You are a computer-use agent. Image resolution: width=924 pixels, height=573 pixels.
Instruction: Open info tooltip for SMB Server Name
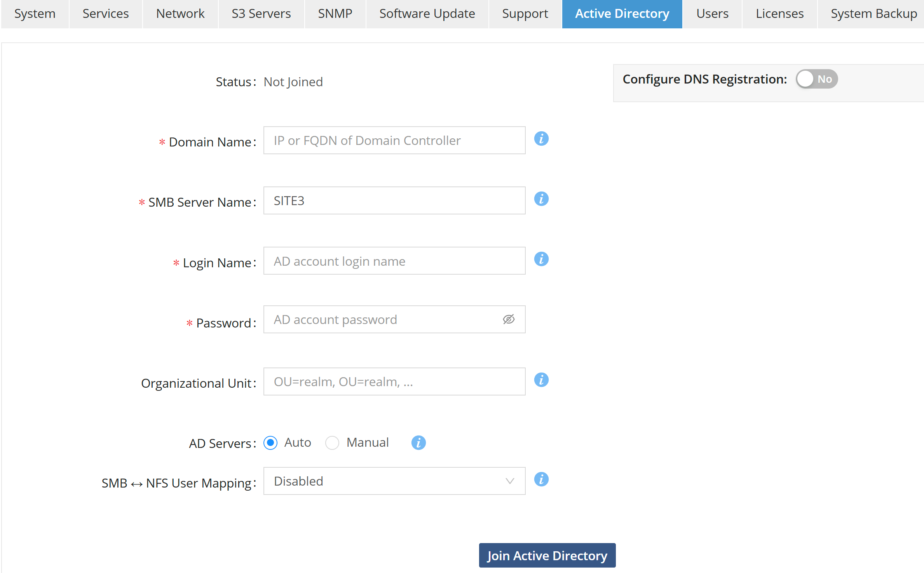541,199
